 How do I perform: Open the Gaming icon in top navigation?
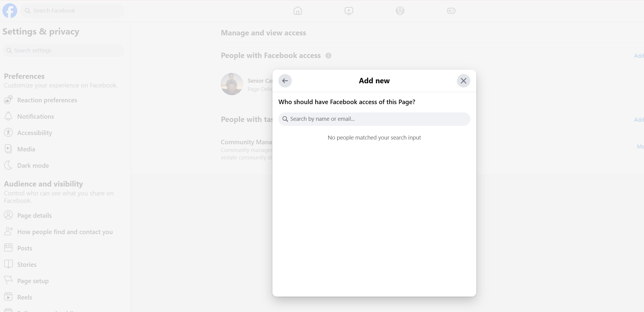click(451, 11)
